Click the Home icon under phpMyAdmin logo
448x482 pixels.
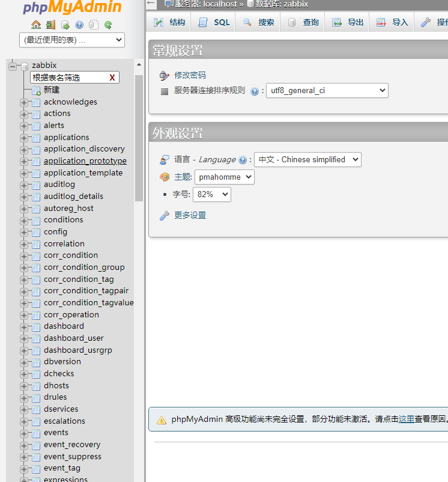(36, 25)
